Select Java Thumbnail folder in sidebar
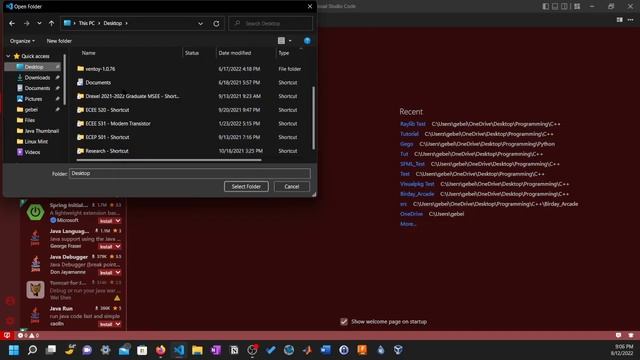 click(42, 131)
